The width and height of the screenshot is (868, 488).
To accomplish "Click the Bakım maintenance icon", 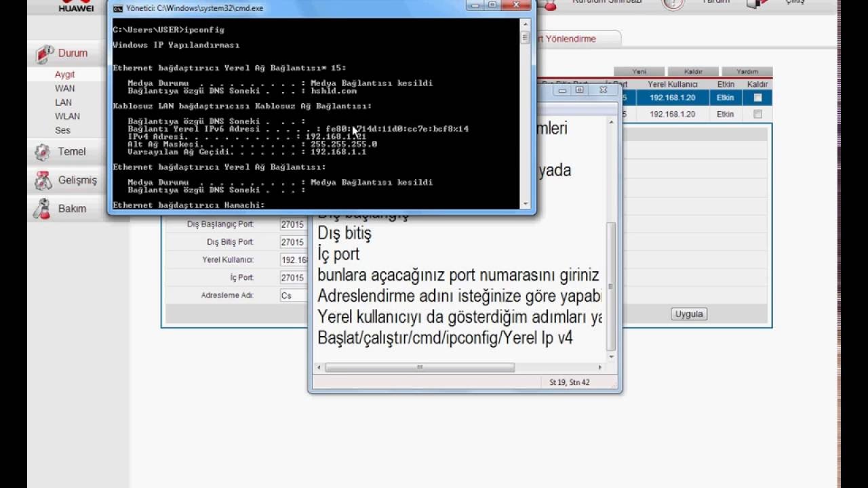I will pyautogui.click(x=43, y=209).
